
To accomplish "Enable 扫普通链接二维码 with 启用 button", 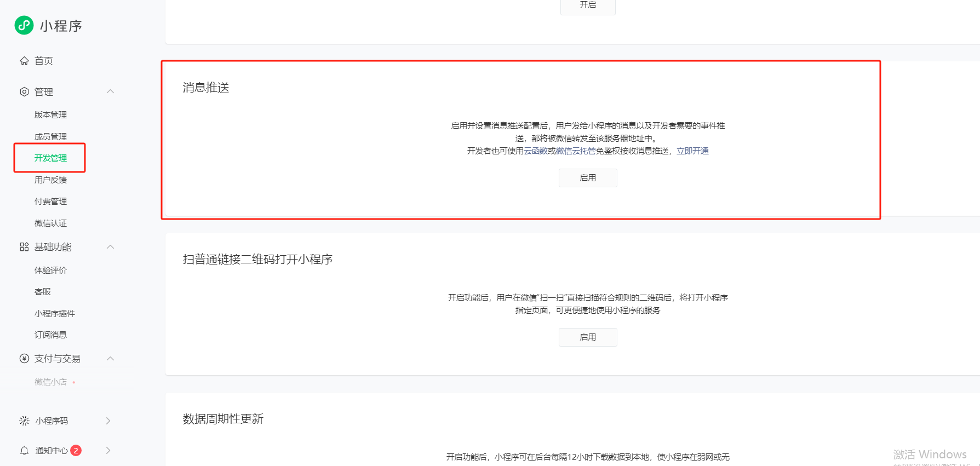I will coord(588,337).
